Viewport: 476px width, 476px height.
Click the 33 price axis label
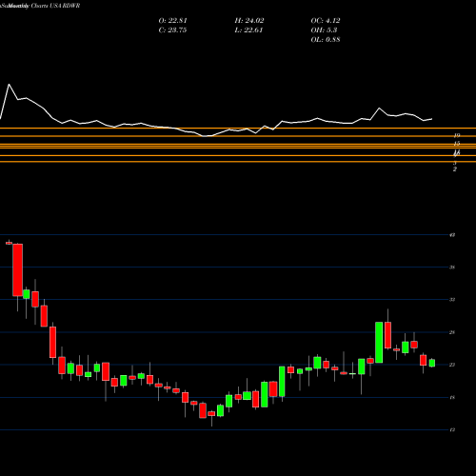(452, 300)
